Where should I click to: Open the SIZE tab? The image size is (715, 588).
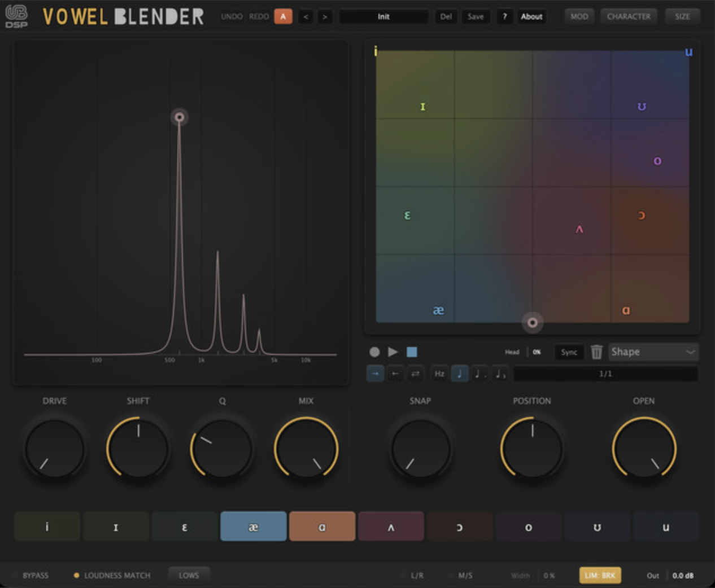click(x=682, y=16)
